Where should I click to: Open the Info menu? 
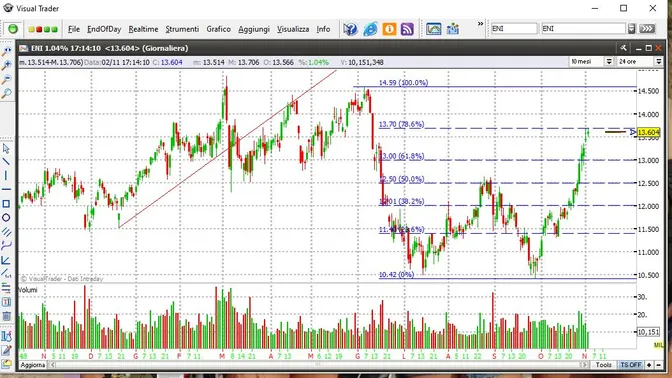click(323, 29)
